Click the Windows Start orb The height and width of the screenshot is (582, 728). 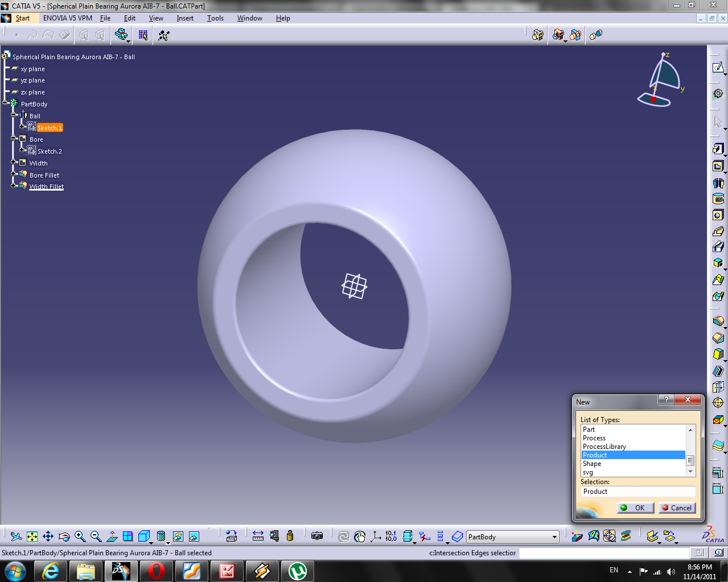(x=15, y=571)
